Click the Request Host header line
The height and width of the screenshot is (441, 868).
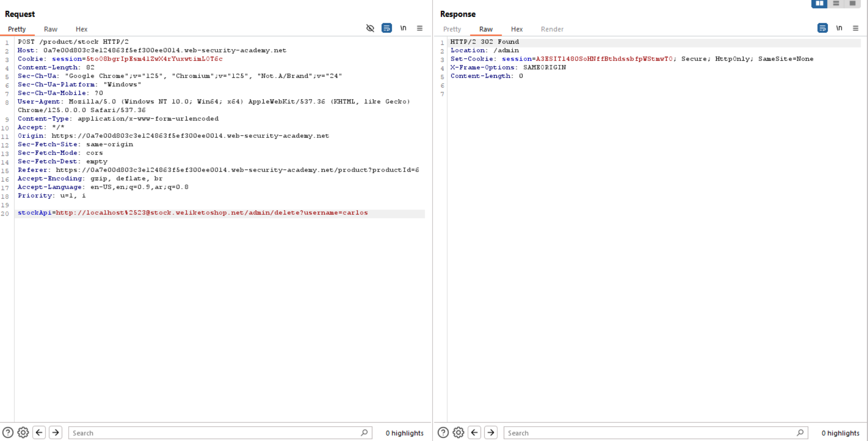click(152, 50)
